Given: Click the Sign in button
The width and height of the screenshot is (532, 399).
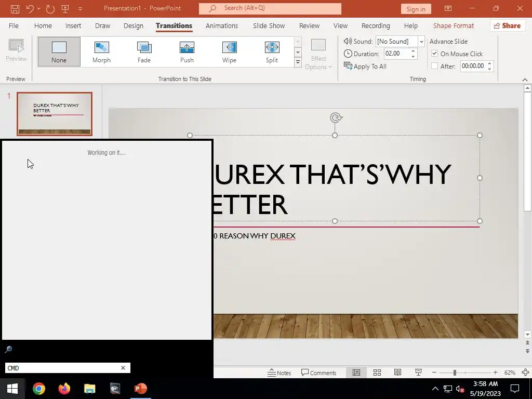Looking at the screenshot, I should 416,9.
